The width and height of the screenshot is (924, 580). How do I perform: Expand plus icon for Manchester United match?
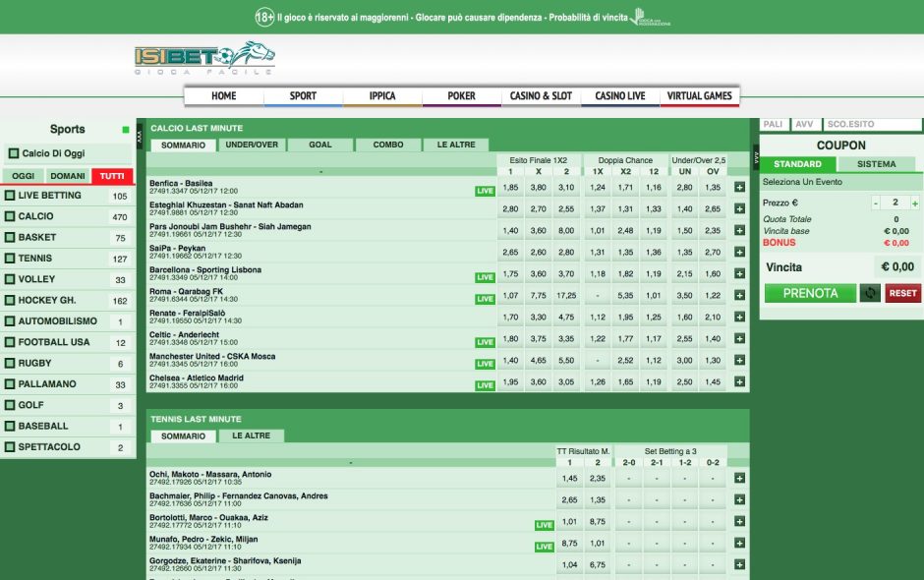pyautogui.click(x=739, y=360)
